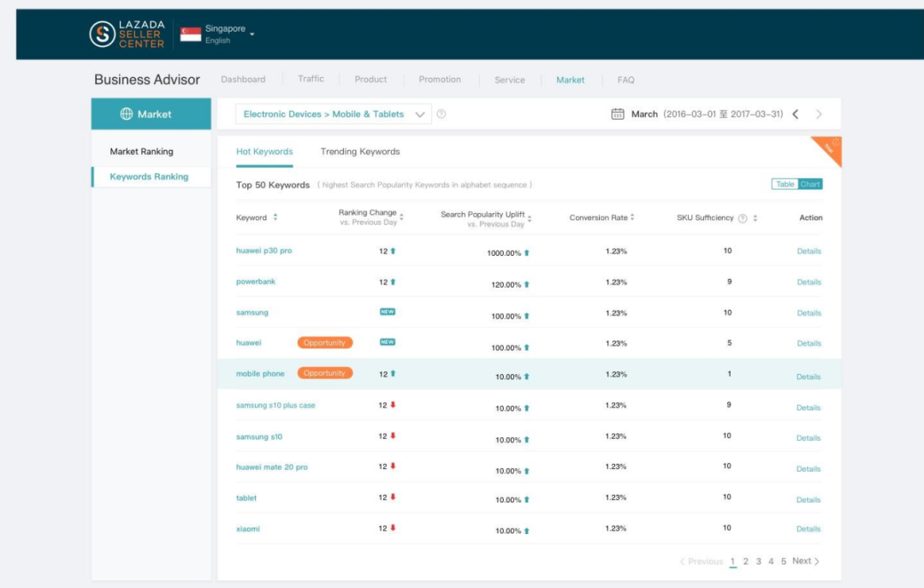This screenshot has width=924, height=588.
Task: Open Market Ranking in the sidebar
Action: (x=141, y=151)
